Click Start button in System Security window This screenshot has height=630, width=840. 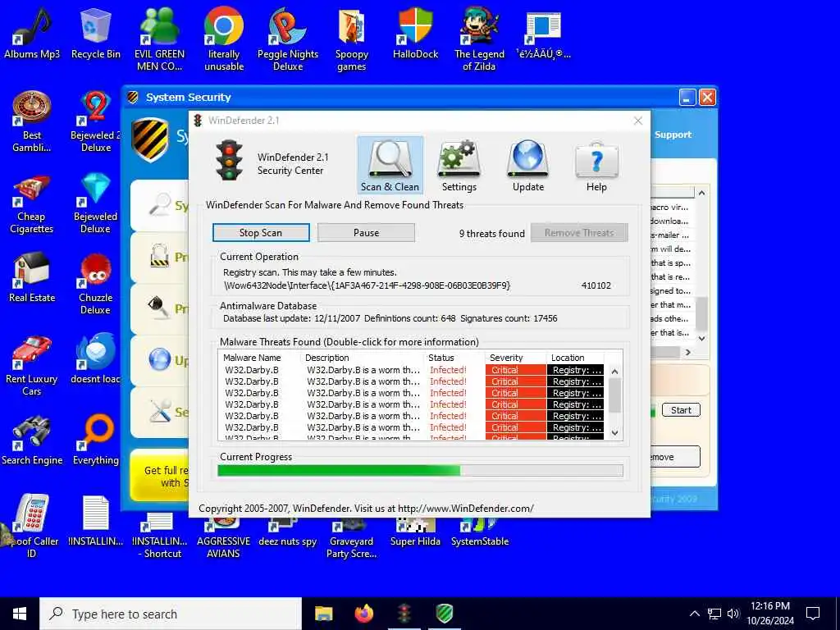[x=681, y=410]
